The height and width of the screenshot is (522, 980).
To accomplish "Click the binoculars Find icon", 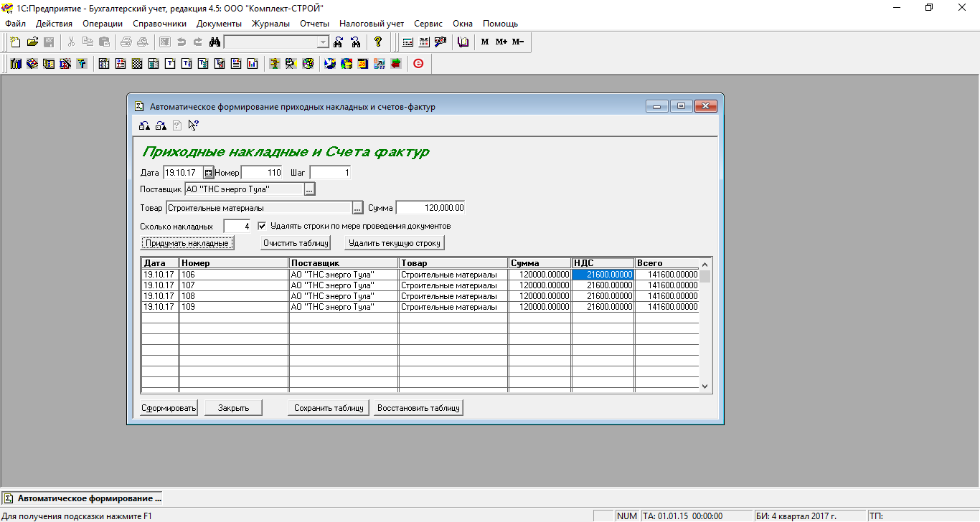I will [214, 42].
